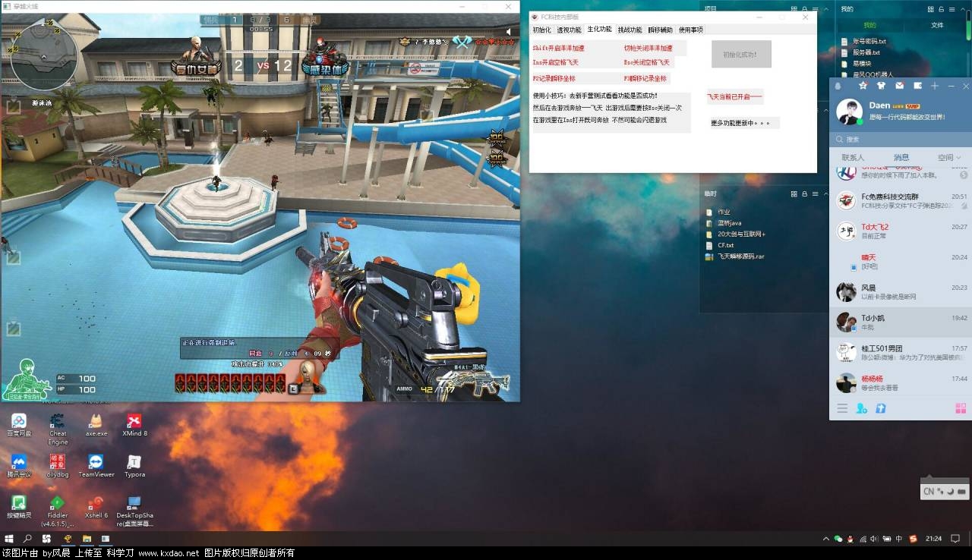Switch to 消息 tab in QQ
The image size is (972, 560).
[901, 158]
